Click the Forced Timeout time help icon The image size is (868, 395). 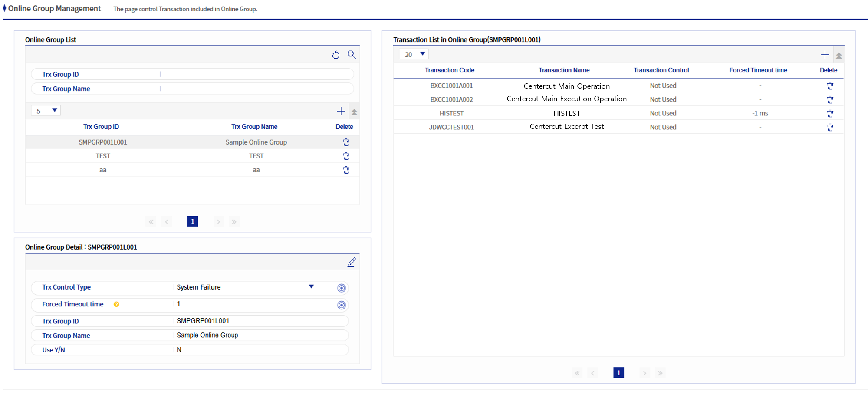click(x=116, y=305)
